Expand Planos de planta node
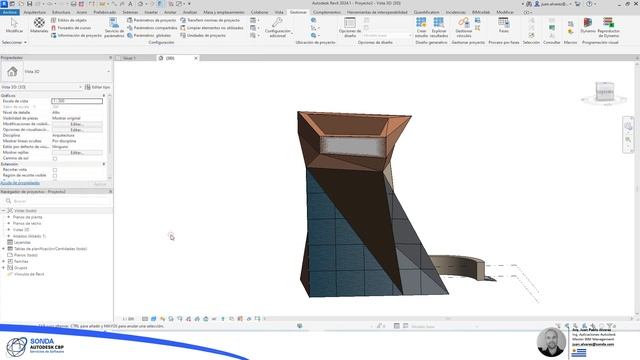Viewport: 640px width, 360px height. pos(9,217)
